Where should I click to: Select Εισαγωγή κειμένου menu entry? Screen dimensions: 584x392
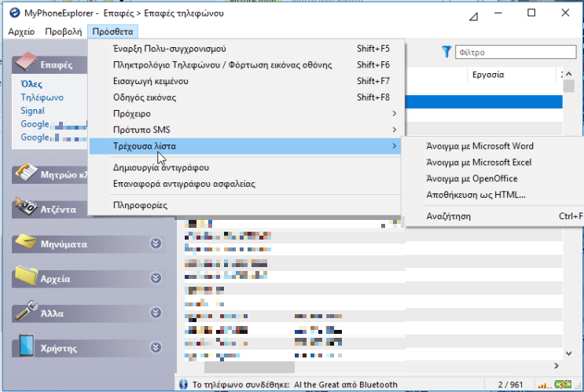tap(245, 81)
